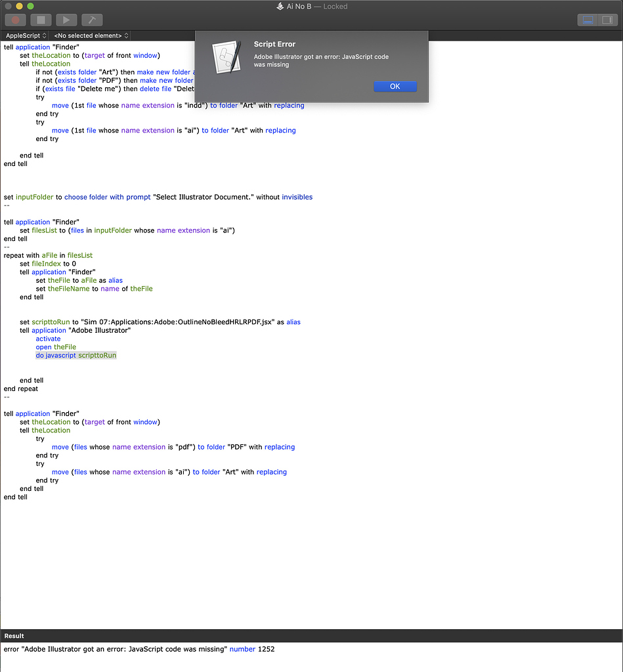623x672 pixels.
Task: Click the tell application "Adobe Illustrator" line
Action: (x=75, y=331)
